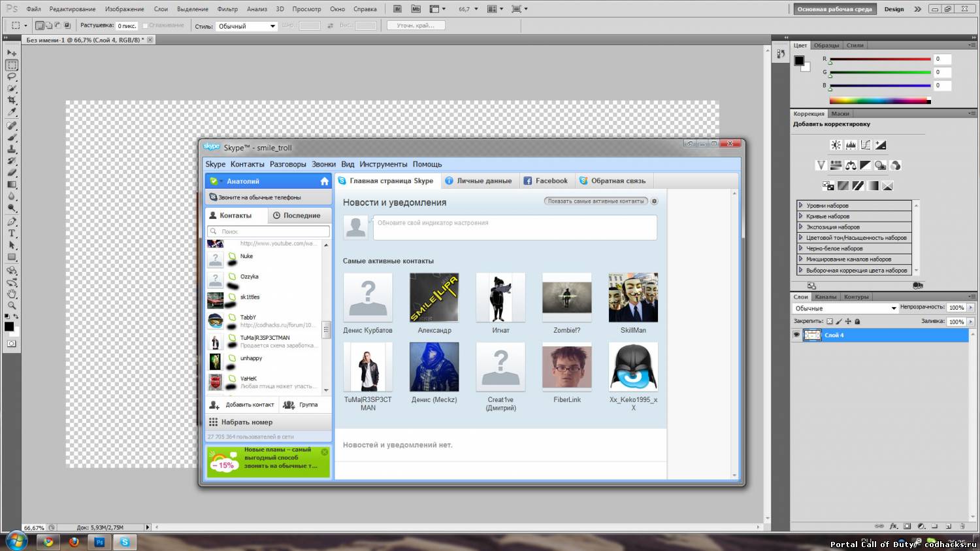Open the Skype gear settings in news header
This screenshot has width=980, height=551.
click(x=654, y=201)
